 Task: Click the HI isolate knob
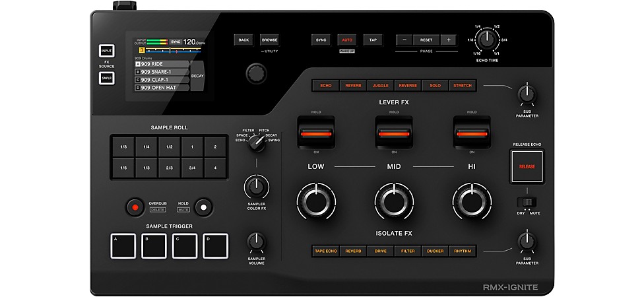472,201
